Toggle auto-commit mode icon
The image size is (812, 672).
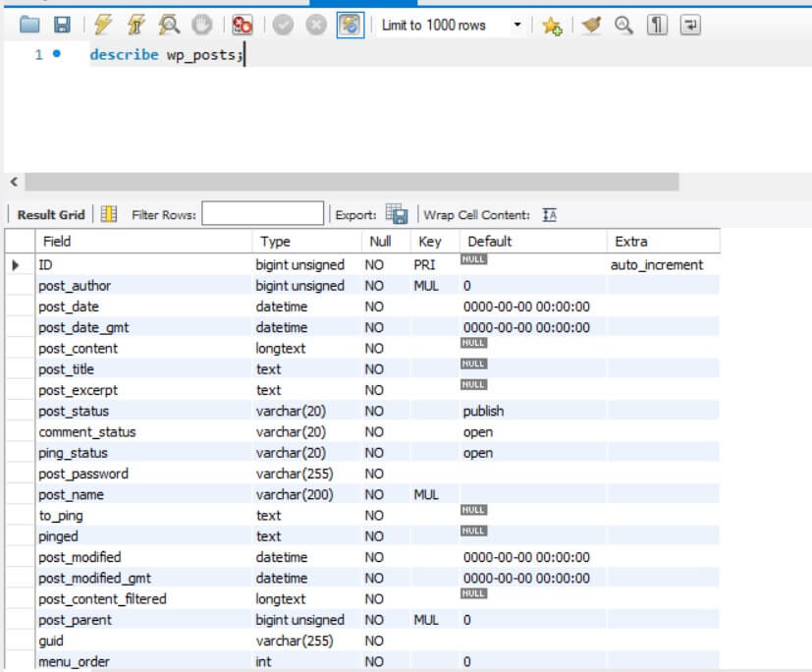point(351,25)
